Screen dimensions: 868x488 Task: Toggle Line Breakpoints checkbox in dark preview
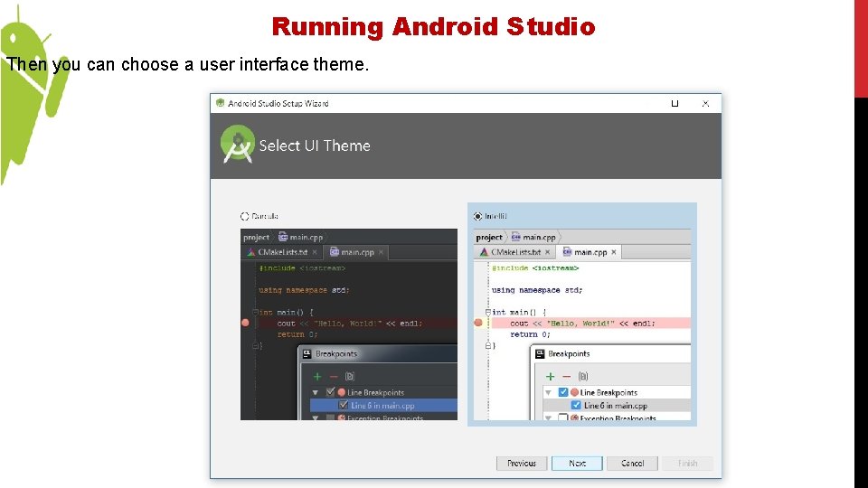(x=331, y=392)
